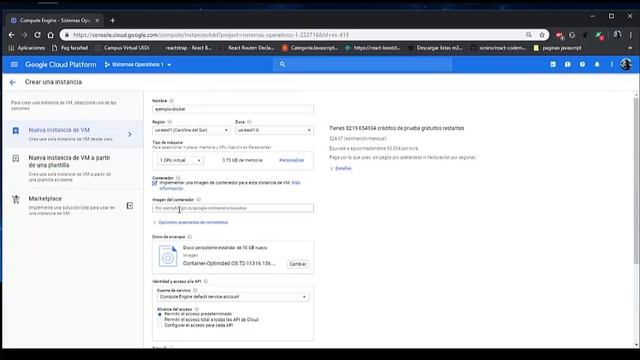Click the template instance icon in left panel
This screenshot has width=640, height=360.
[x=16, y=158]
